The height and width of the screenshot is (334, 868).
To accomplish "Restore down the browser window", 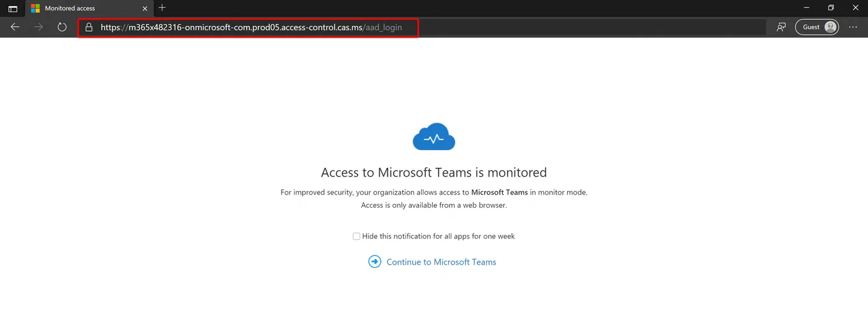I will (x=831, y=8).
